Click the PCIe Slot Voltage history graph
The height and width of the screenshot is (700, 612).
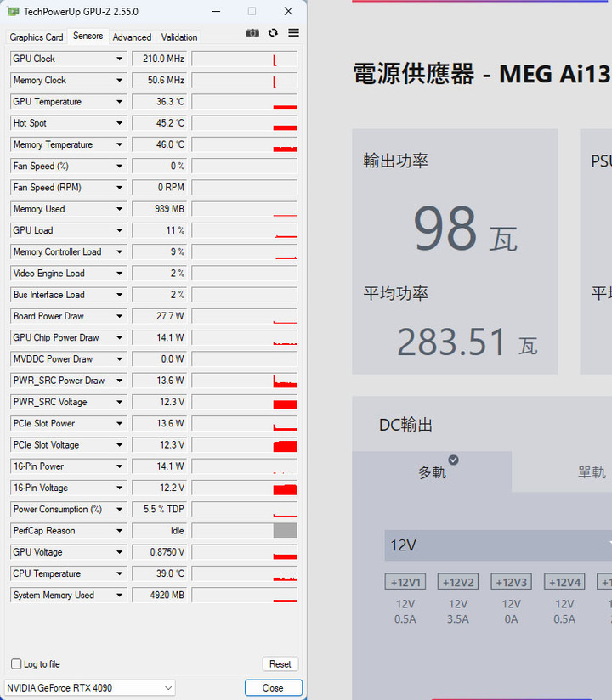244,444
